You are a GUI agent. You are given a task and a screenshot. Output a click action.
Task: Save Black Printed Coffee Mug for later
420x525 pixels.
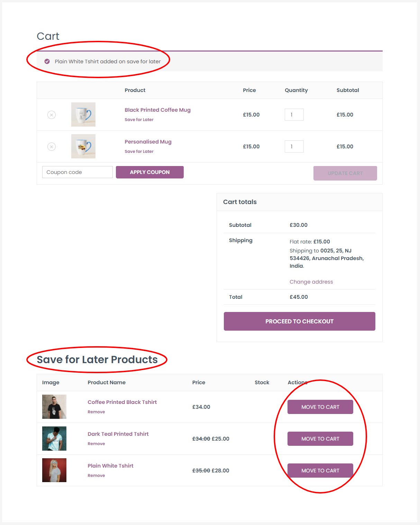click(139, 120)
